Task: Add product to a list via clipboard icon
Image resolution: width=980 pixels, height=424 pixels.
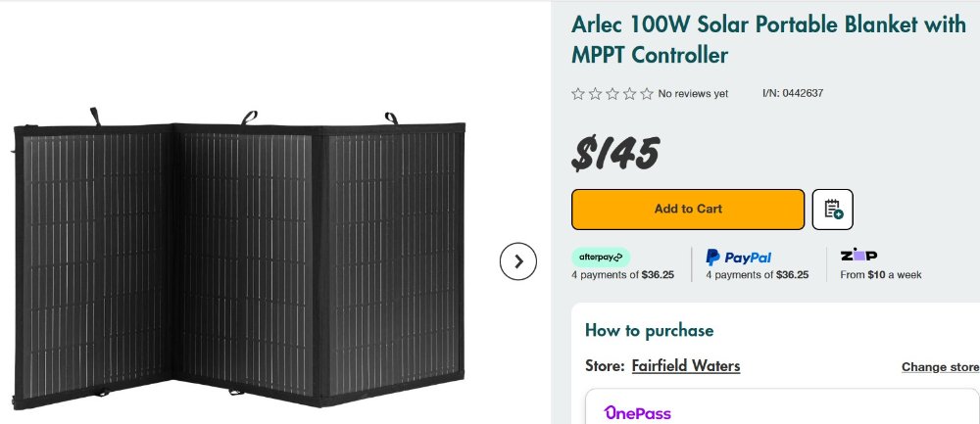Action: (x=833, y=210)
